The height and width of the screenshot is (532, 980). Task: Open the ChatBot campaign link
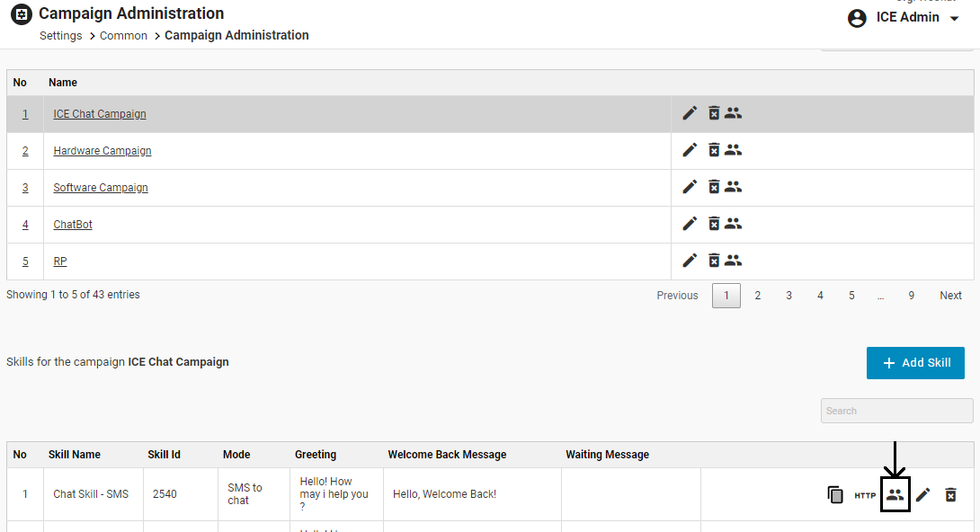[x=73, y=225]
